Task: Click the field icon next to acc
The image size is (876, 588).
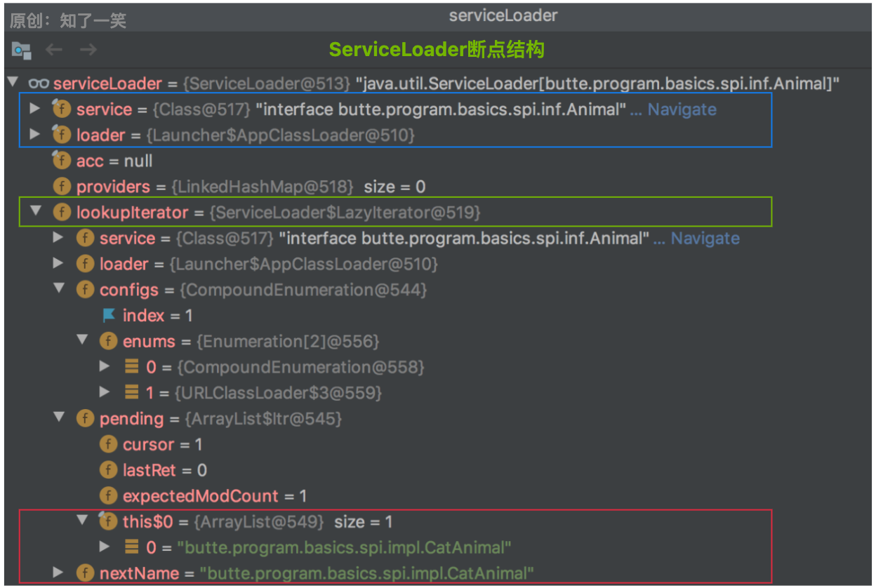Action: tap(62, 161)
